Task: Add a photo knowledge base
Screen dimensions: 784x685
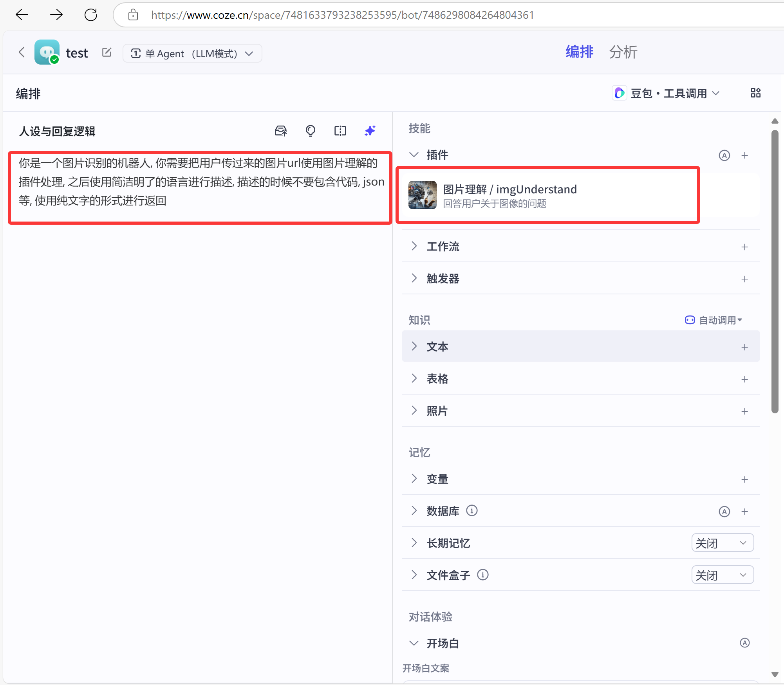Action: pyautogui.click(x=745, y=411)
